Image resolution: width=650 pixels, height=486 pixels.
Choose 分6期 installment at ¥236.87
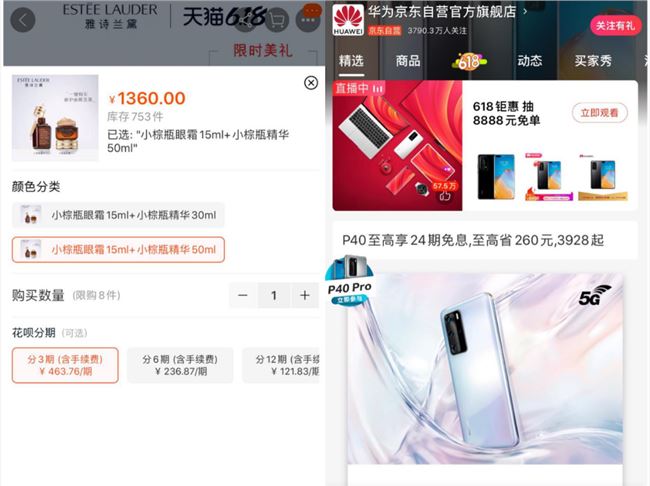tap(180, 365)
